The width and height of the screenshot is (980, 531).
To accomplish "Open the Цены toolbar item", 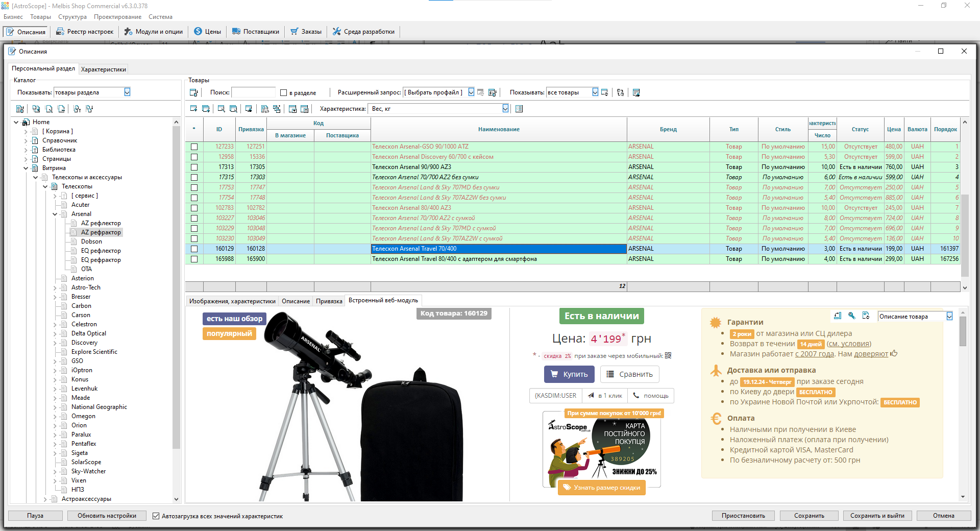I will pos(208,32).
